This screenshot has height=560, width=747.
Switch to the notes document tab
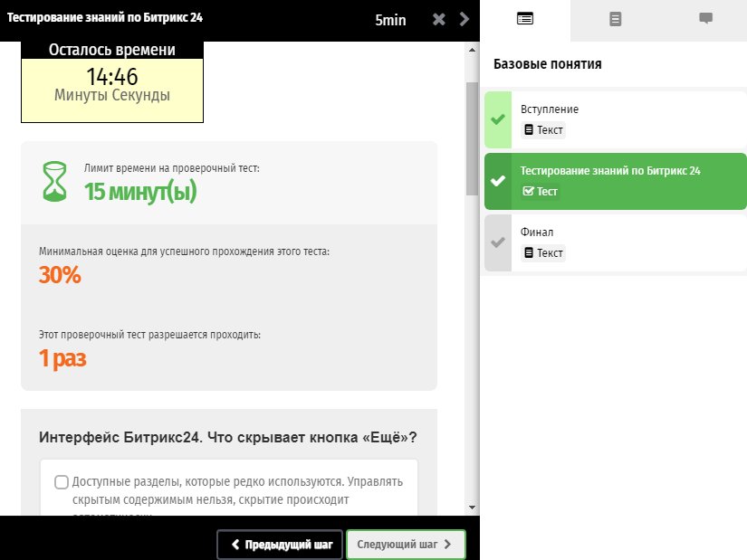(616, 19)
